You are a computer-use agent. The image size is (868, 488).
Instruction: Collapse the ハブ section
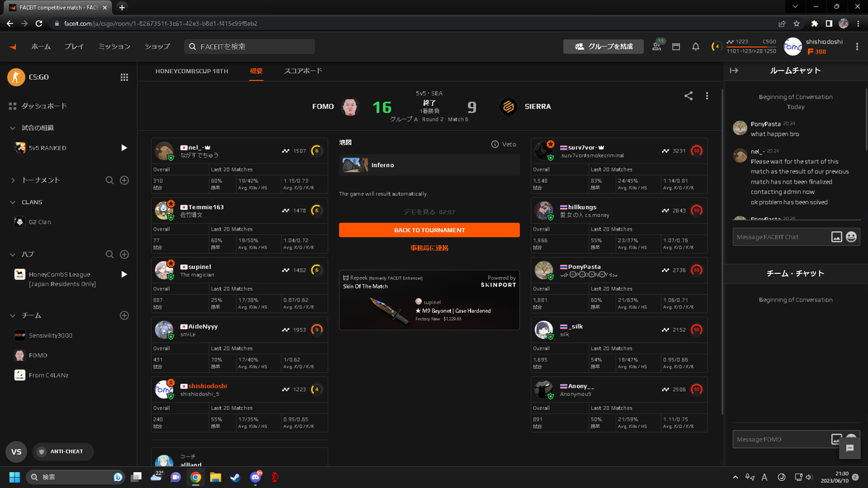click(x=12, y=254)
